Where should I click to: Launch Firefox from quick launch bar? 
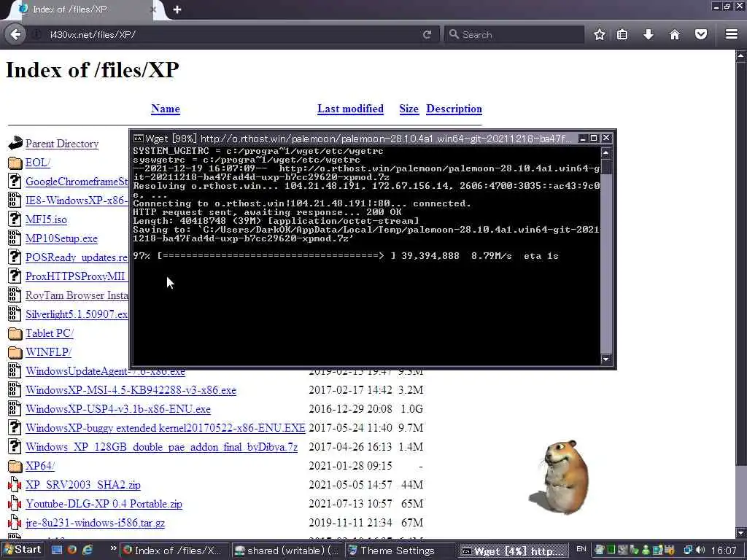pyautogui.click(x=72, y=550)
